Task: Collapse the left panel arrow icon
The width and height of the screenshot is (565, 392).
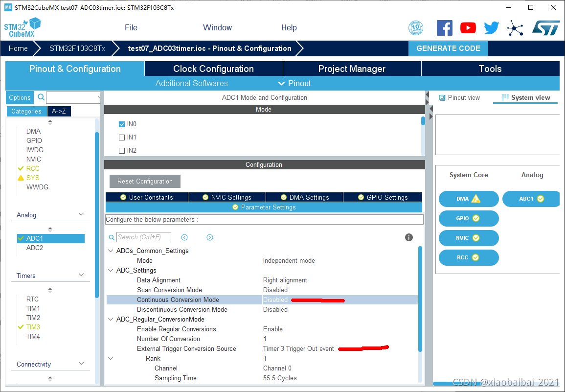Action: (x=428, y=95)
